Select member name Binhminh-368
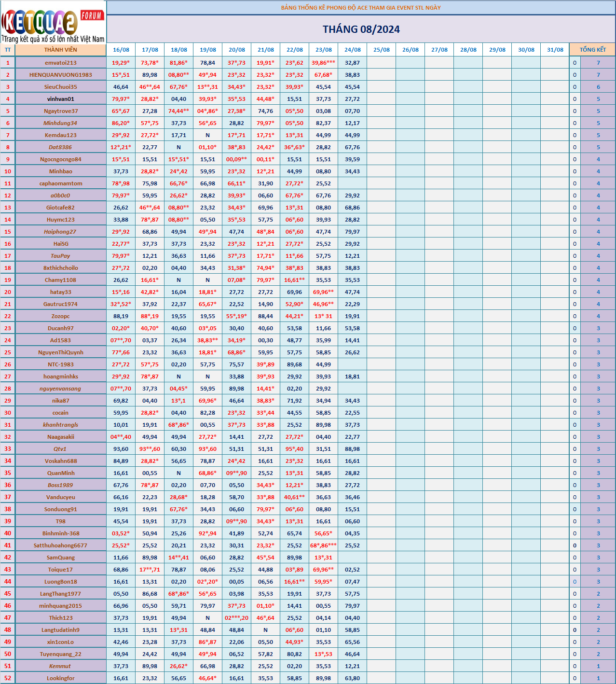The image size is (616, 684). coord(61,533)
